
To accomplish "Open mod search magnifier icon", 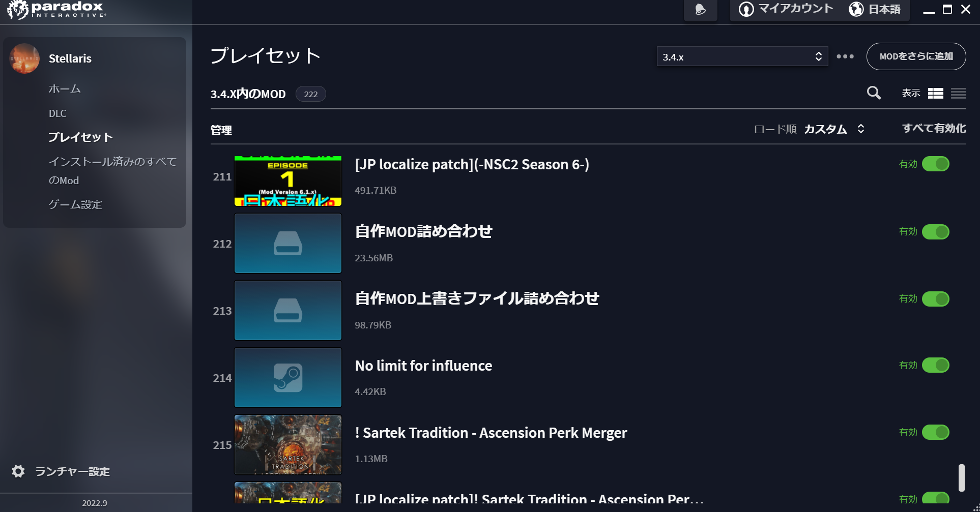I will click(x=874, y=93).
